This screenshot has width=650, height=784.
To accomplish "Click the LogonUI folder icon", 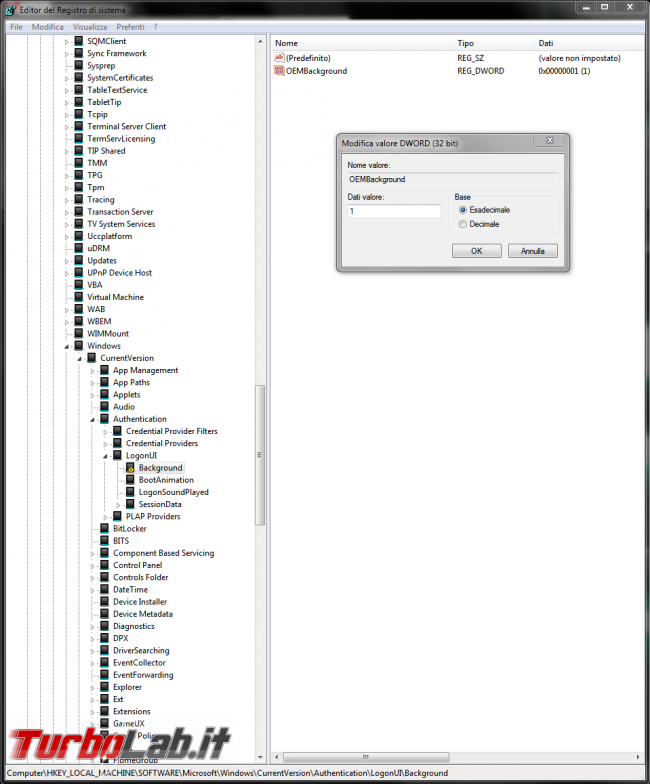I will click(x=118, y=455).
